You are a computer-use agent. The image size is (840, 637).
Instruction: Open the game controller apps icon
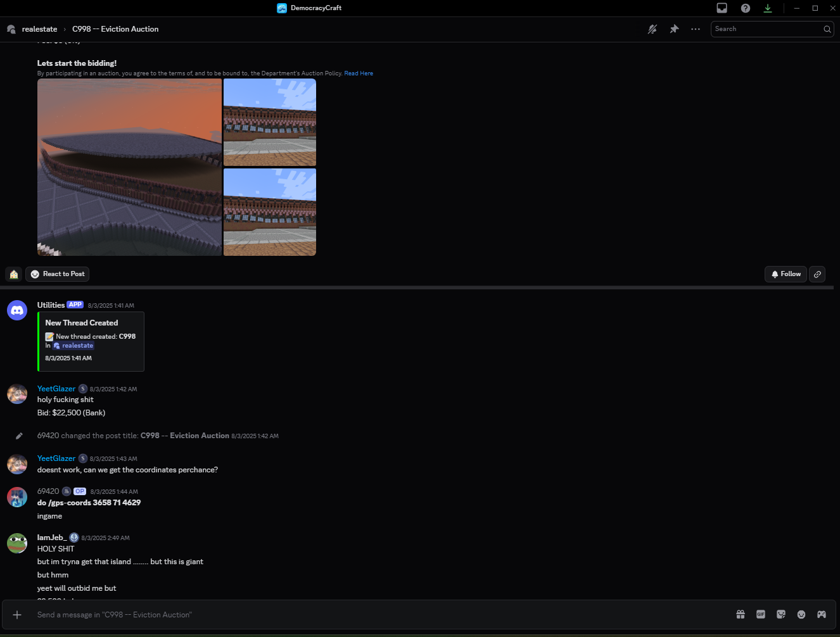coord(822,615)
